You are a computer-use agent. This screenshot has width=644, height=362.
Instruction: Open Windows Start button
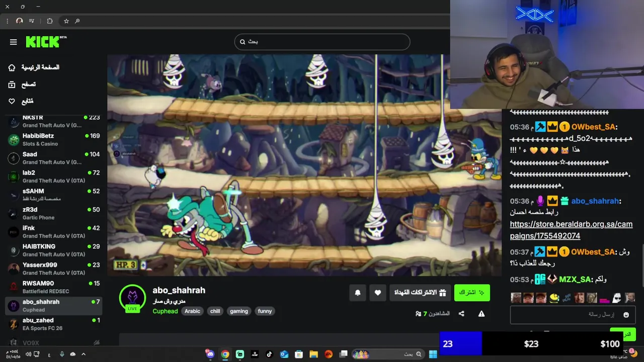(433, 354)
